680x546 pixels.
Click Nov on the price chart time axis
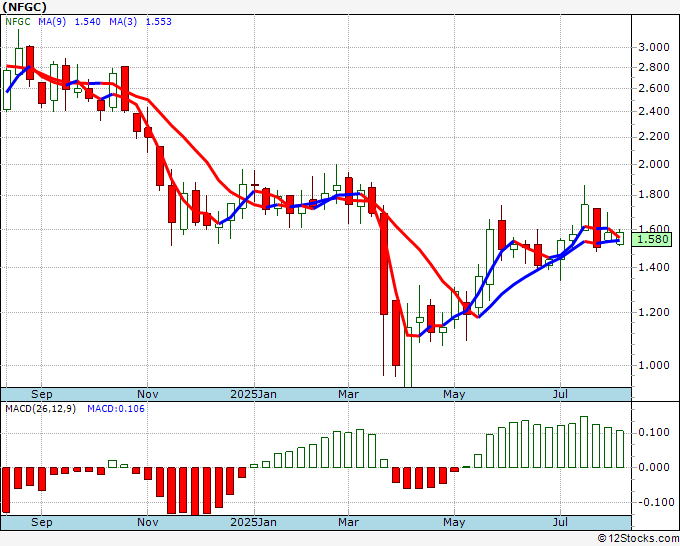click(x=147, y=394)
